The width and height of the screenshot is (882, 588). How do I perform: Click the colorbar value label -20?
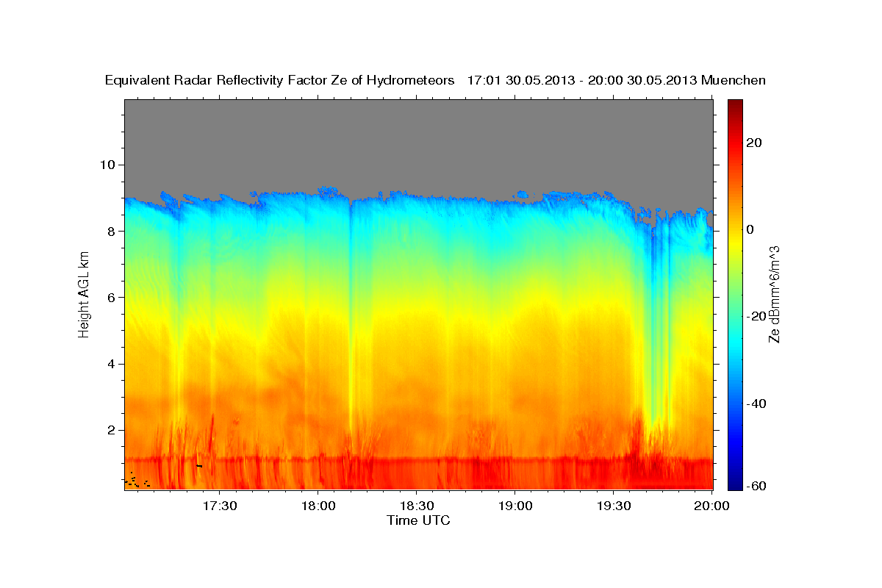[758, 316]
